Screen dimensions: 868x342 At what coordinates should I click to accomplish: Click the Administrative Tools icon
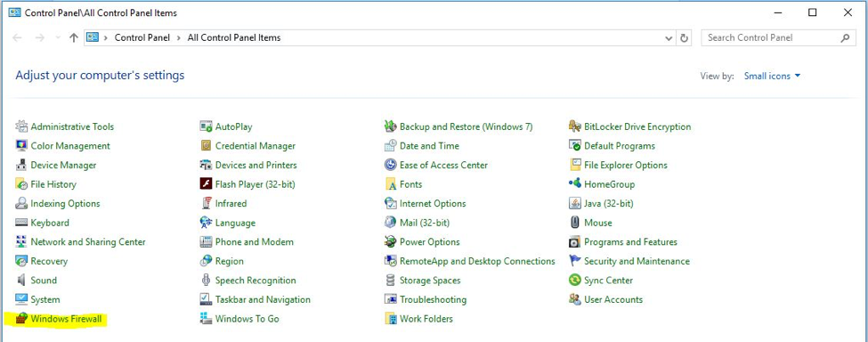click(21, 126)
